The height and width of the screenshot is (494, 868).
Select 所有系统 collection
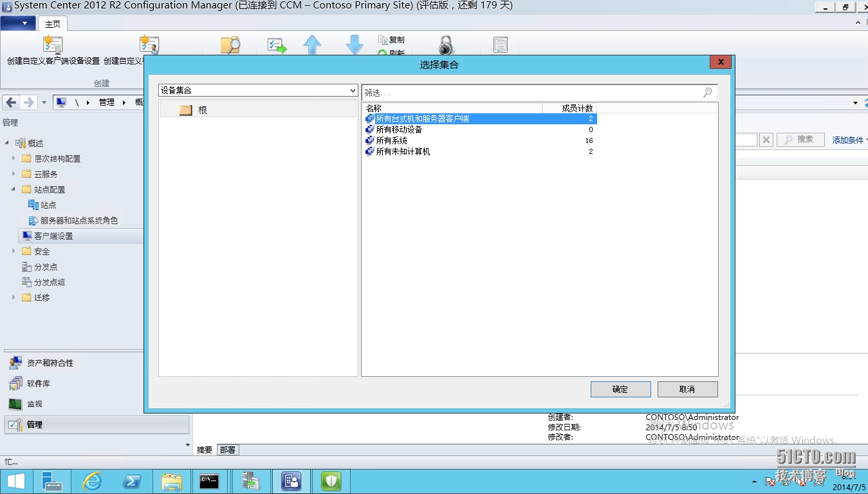point(480,140)
